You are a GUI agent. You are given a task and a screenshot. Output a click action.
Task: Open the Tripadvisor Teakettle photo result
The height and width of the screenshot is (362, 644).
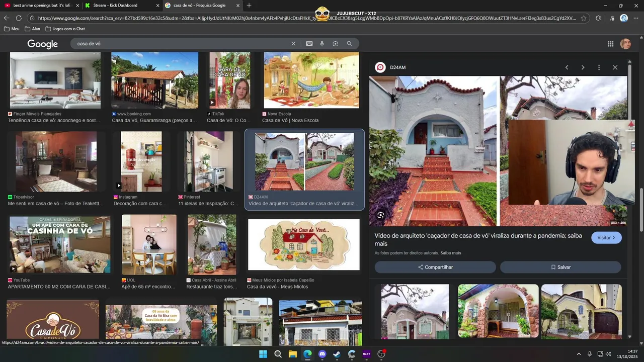(56, 161)
